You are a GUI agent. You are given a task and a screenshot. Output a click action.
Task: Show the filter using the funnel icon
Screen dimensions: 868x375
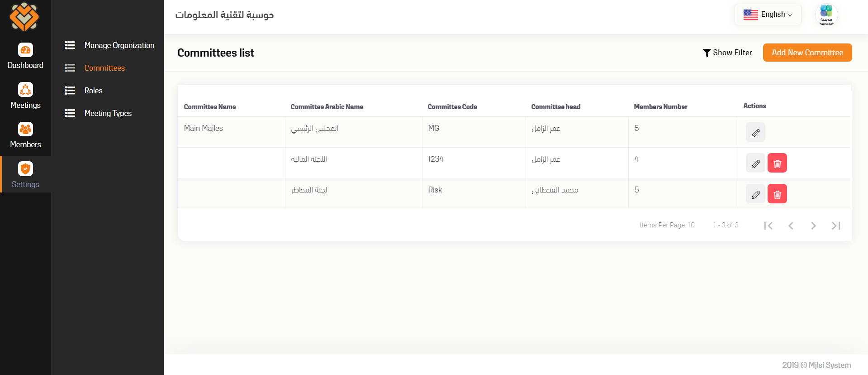(x=707, y=53)
